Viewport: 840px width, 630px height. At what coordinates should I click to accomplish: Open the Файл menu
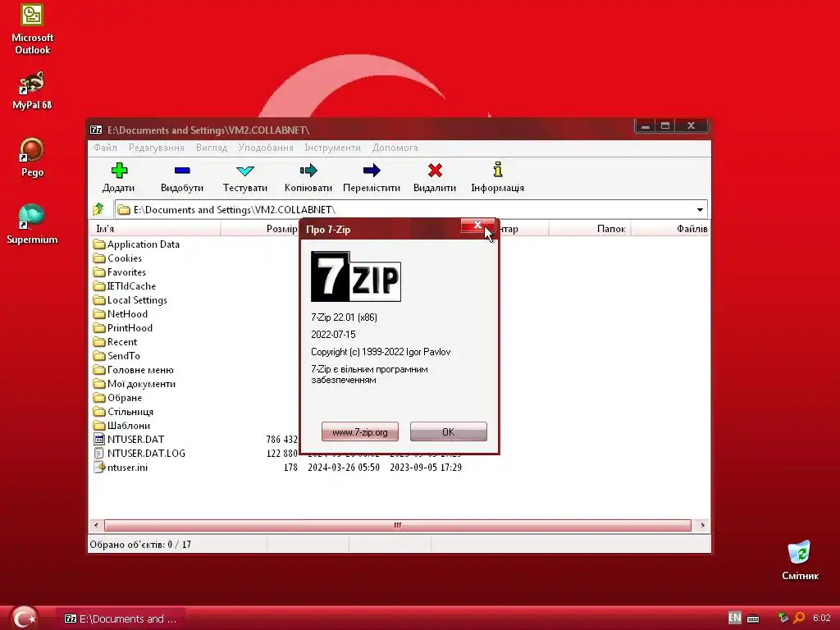tap(105, 148)
